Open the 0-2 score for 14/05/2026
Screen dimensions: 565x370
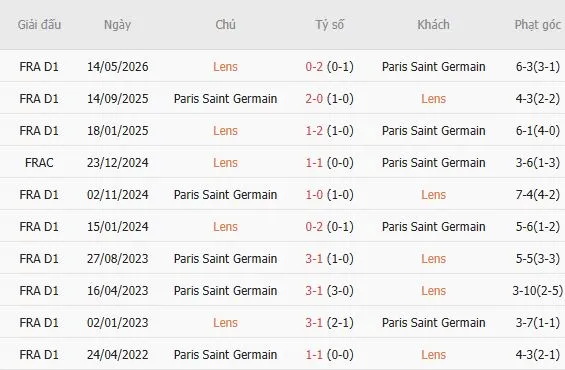click(314, 67)
